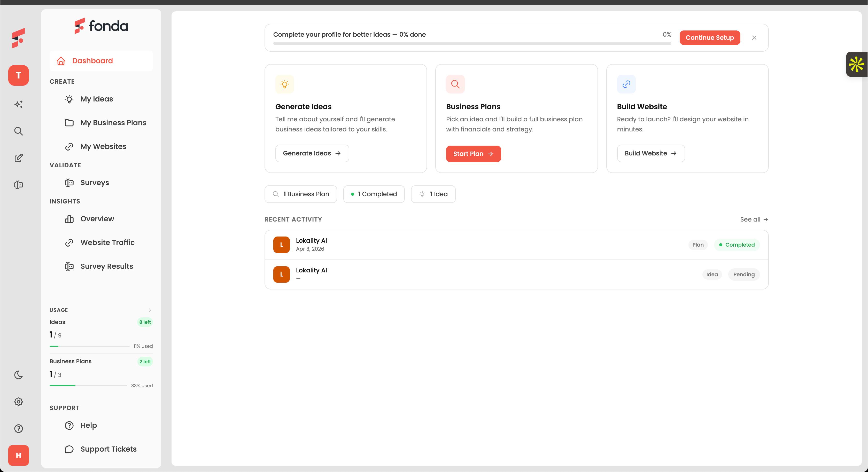The image size is (868, 472).
Task: Click the Start Plan button
Action: 473,154
